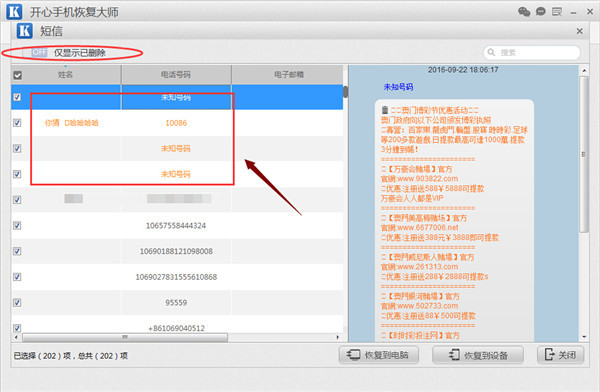Uncheck the checkbox for the 10086 row

pos(17,123)
